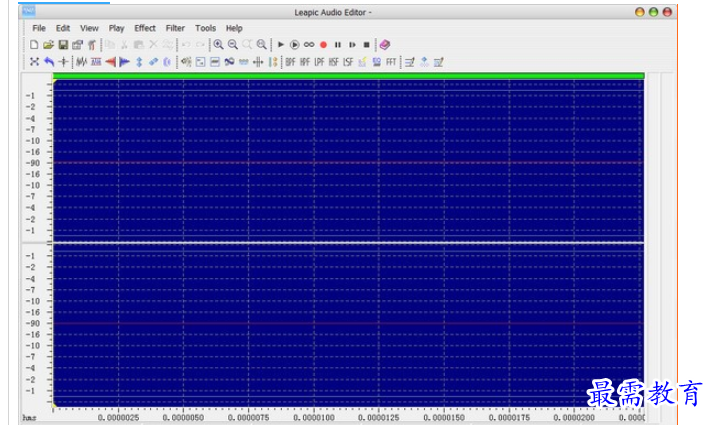The height and width of the screenshot is (425, 711).
Task: Click the Open folder icon
Action: click(48, 45)
